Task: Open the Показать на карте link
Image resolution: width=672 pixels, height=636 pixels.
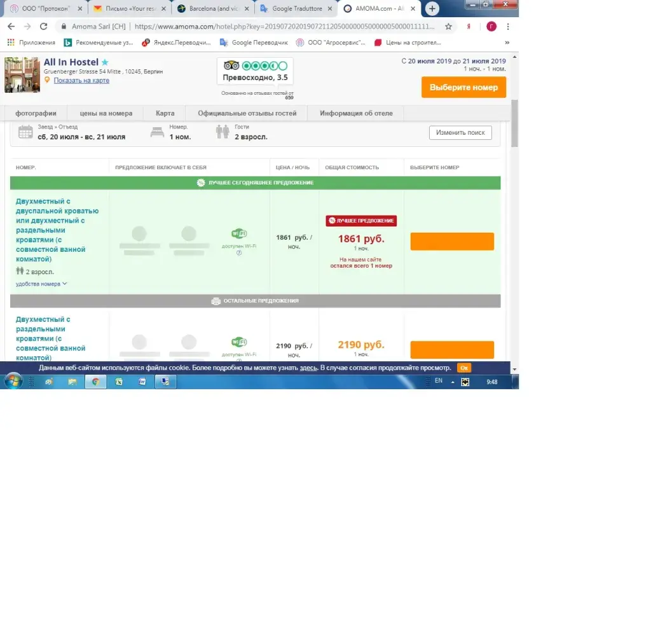Action: pyautogui.click(x=81, y=81)
